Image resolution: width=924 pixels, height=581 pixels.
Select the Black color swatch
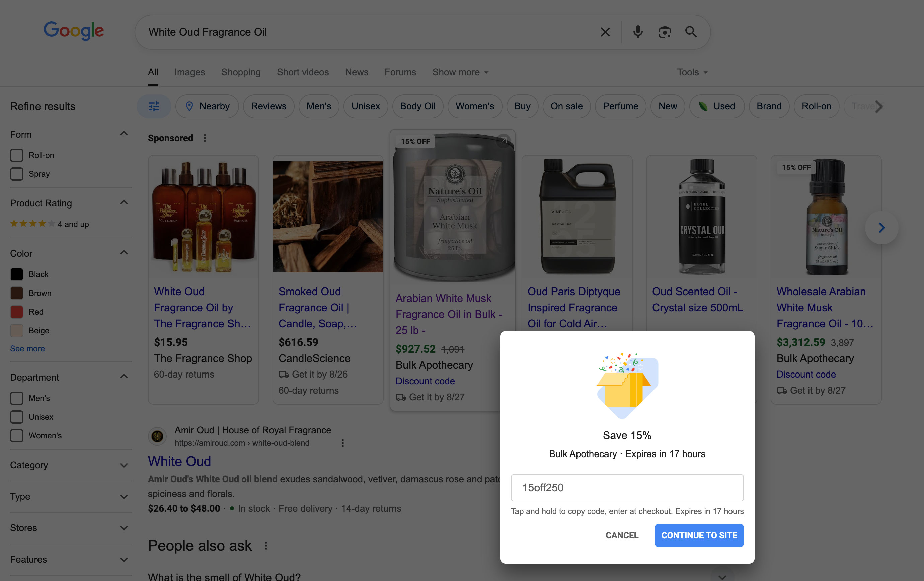pyautogui.click(x=16, y=274)
